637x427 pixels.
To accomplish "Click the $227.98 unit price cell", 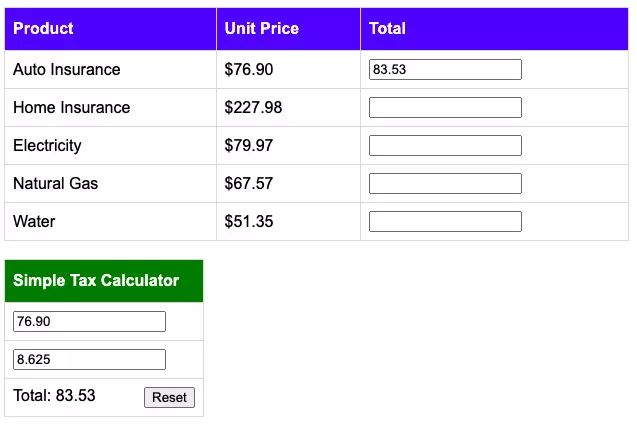I will click(x=253, y=108).
